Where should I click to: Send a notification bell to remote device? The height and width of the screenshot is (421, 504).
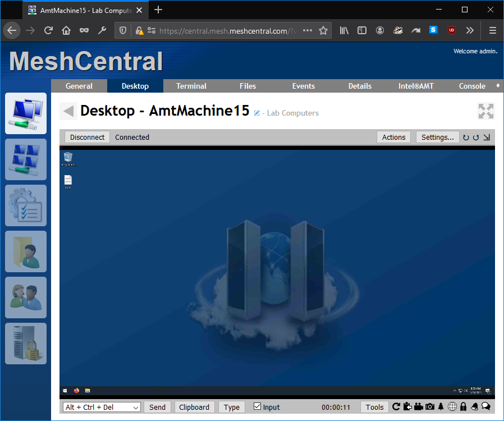pyautogui.click(x=475, y=406)
